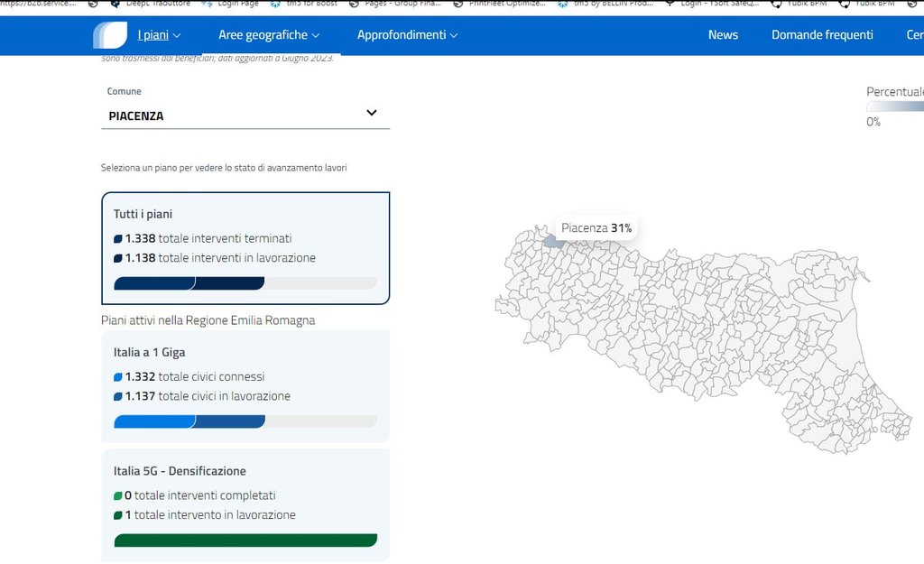Screen dimensions: 924x564
Task: Select Italia 5G - Densificazione plan card
Action: point(245,505)
